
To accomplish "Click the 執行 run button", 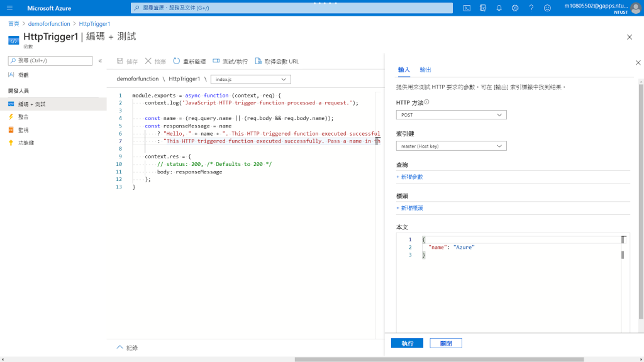I will point(407,343).
